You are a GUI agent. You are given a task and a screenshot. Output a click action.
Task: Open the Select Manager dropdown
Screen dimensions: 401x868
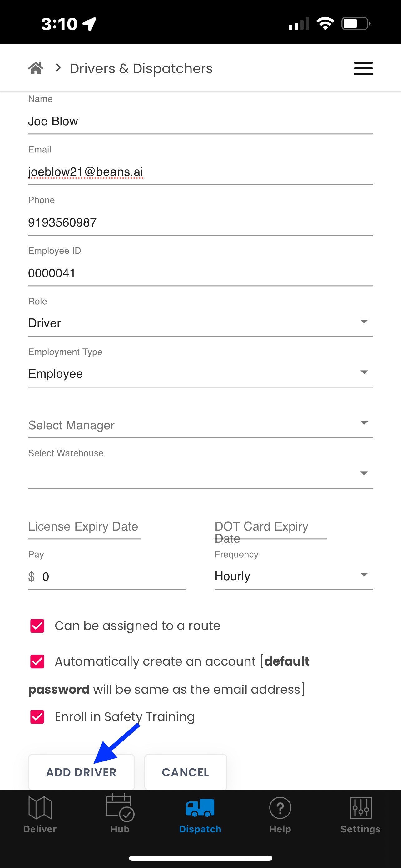pos(200,424)
